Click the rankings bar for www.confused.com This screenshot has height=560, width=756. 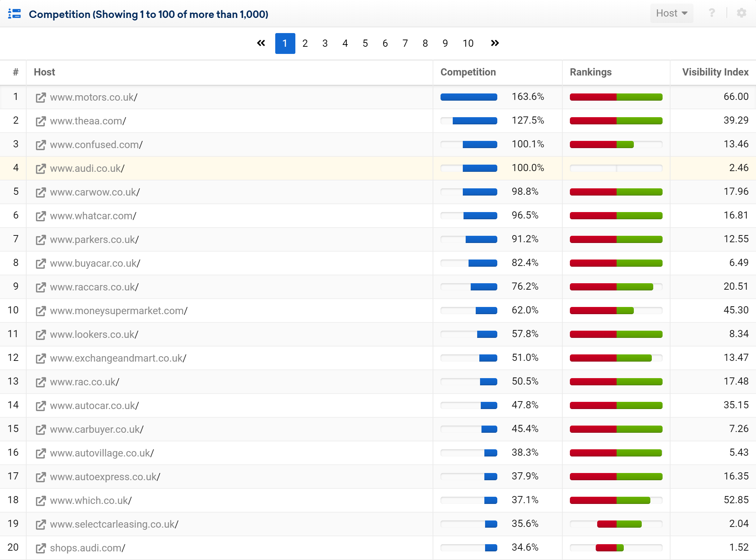tap(616, 144)
